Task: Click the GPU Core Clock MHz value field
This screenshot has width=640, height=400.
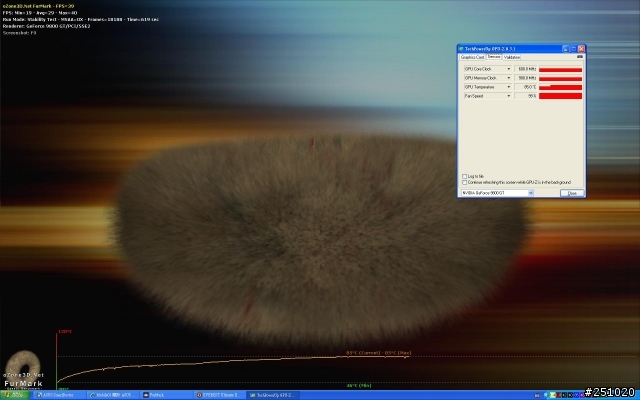Action: click(x=525, y=69)
